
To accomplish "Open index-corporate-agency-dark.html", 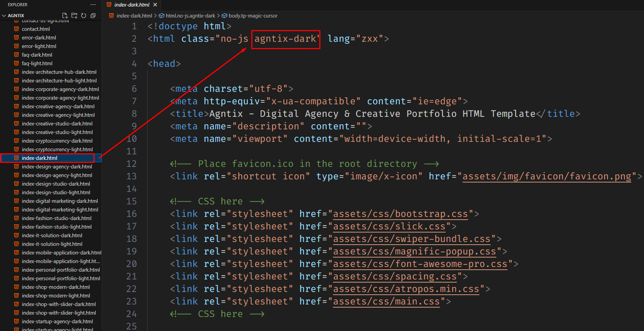I will click(60, 89).
